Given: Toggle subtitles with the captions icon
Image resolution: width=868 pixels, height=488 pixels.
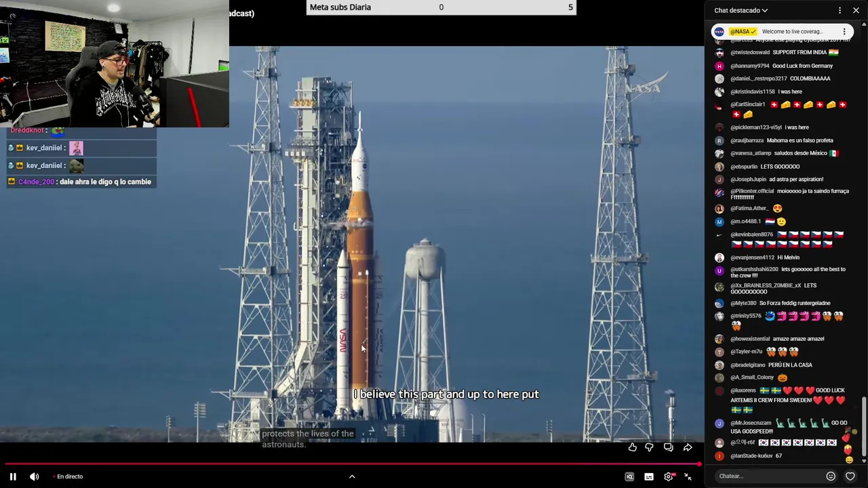Looking at the screenshot, I should (x=649, y=476).
